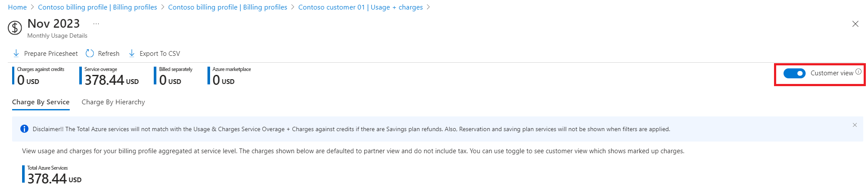The width and height of the screenshot is (868, 190).
Task: Click the blue info icon in the disclaimer banner
Action: (24, 129)
